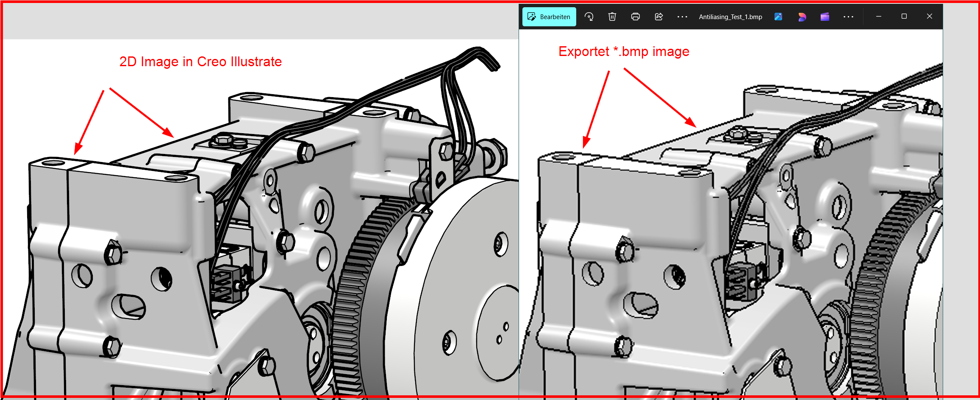The height and width of the screenshot is (400, 980).
Task: Close the Photos image viewer
Action: [929, 17]
